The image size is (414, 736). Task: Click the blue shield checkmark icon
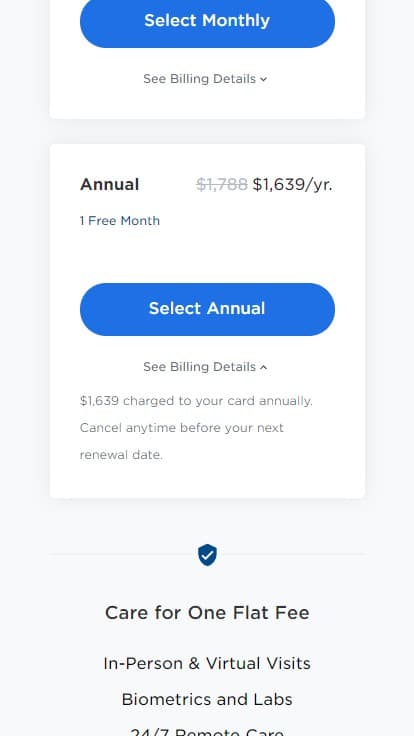click(x=207, y=555)
